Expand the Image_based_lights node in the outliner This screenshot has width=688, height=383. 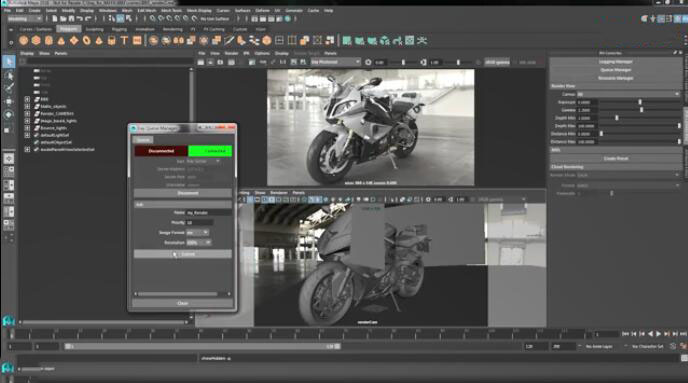click(x=27, y=121)
